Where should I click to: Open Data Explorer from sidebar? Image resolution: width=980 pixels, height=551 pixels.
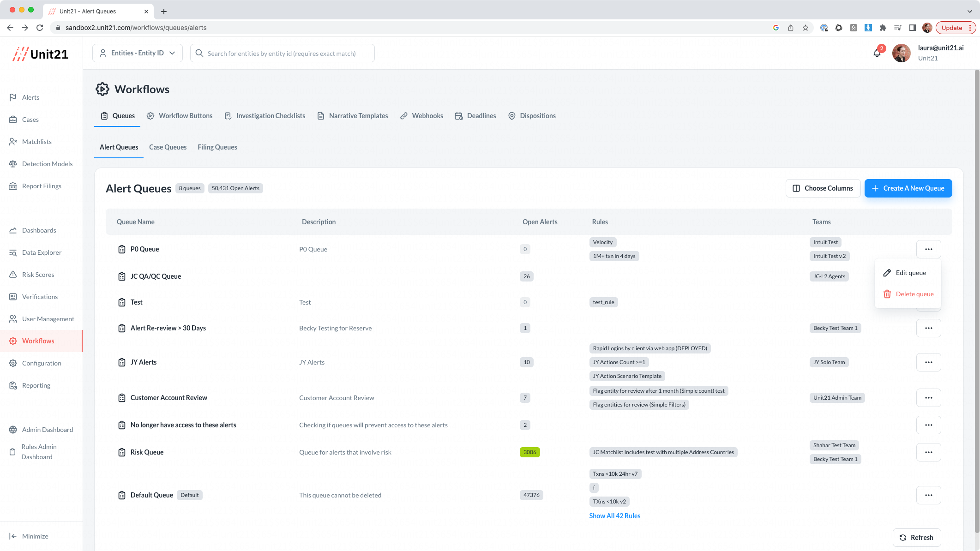[42, 252]
